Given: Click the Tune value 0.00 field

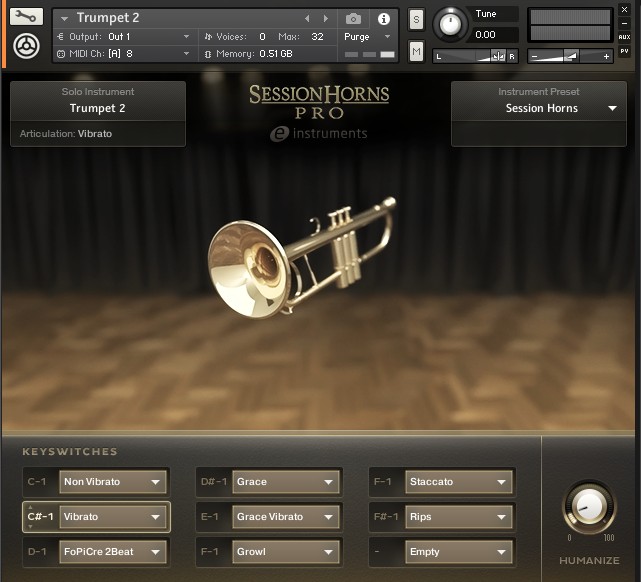Looking at the screenshot, I should pyautogui.click(x=495, y=35).
